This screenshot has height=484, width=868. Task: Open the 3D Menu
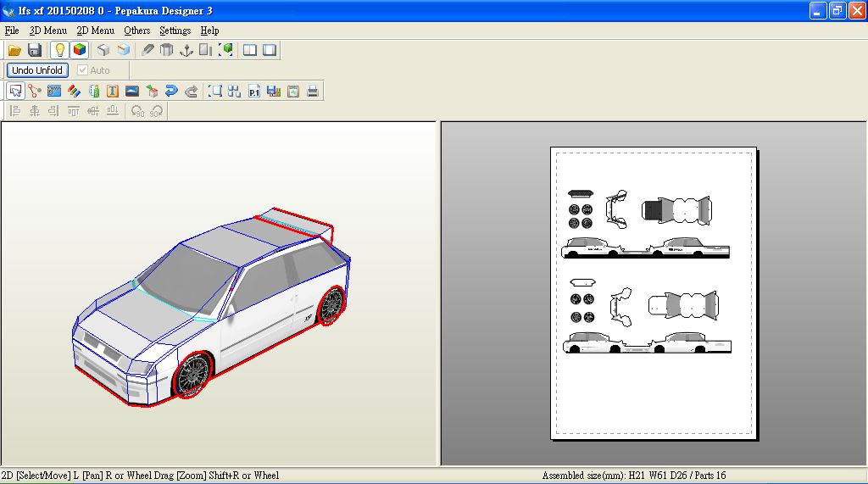click(48, 31)
